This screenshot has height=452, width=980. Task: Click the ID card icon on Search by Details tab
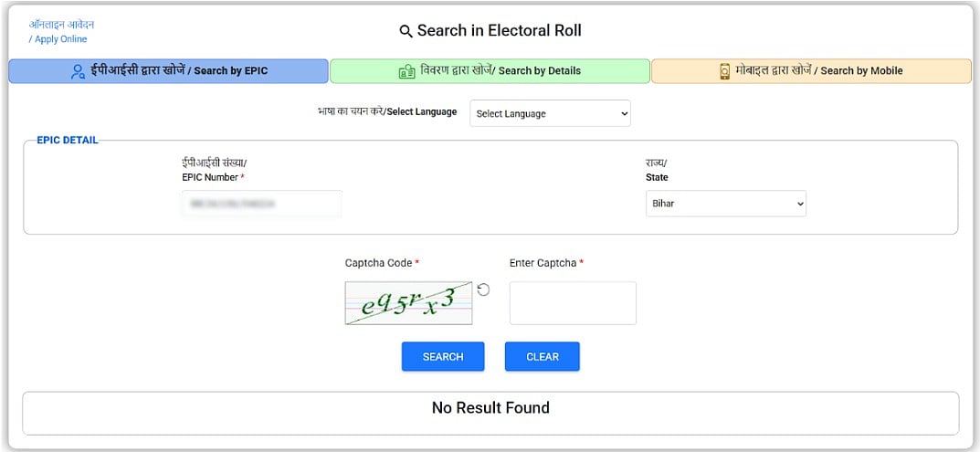[x=406, y=71]
